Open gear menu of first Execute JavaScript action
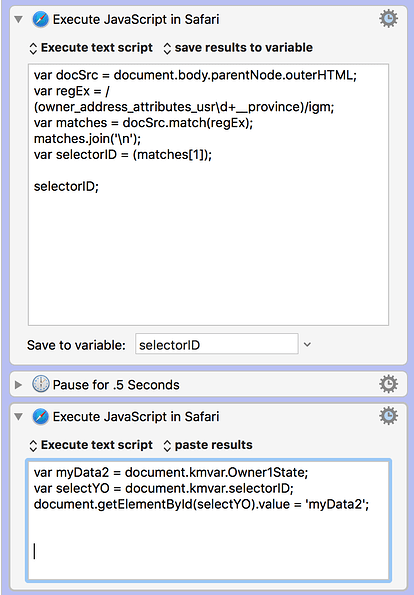This screenshot has width=414, height=595. tap(389, 19)
